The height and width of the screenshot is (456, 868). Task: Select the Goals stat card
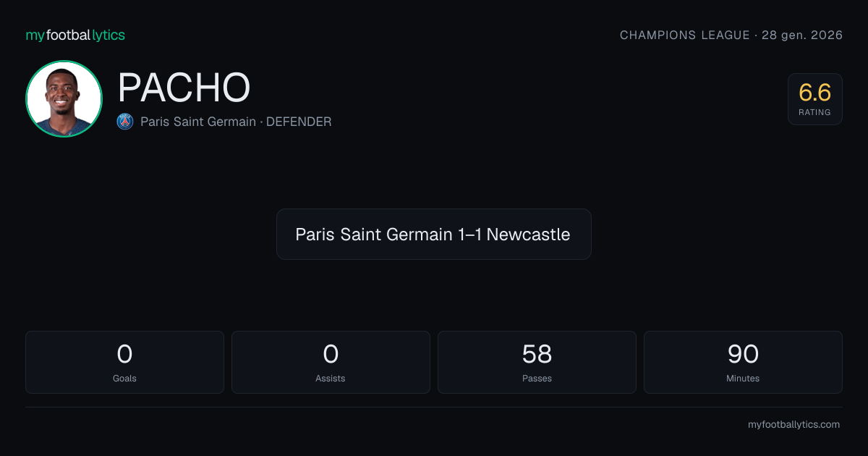[124, 362]
